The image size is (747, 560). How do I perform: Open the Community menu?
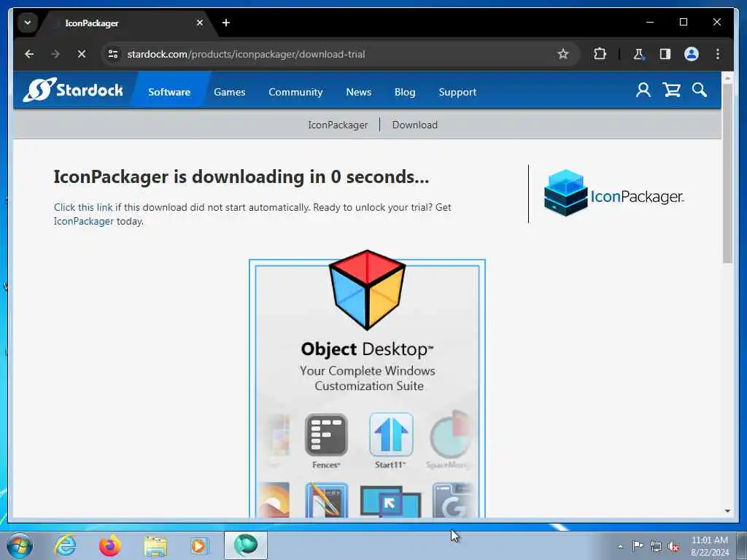point(295,92)
